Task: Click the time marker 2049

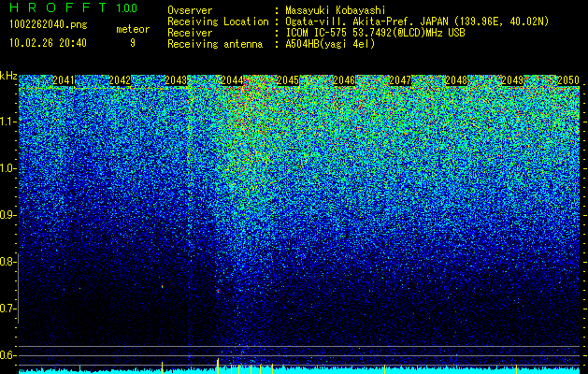Action: point(512,80)
